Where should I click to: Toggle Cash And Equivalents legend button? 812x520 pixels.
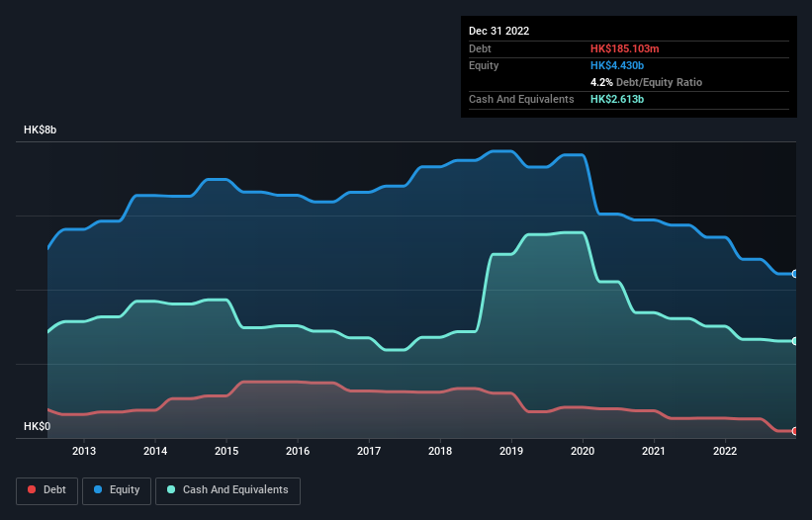[x=227, y=490]
